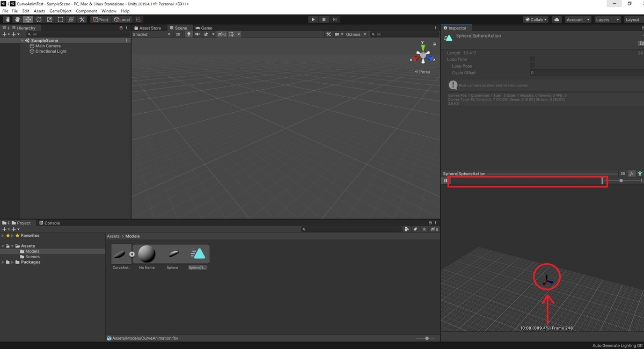Click the Hierarchy search field
Image resolution: width=644 pixels, height=349 pixels.
click(78, 34)
